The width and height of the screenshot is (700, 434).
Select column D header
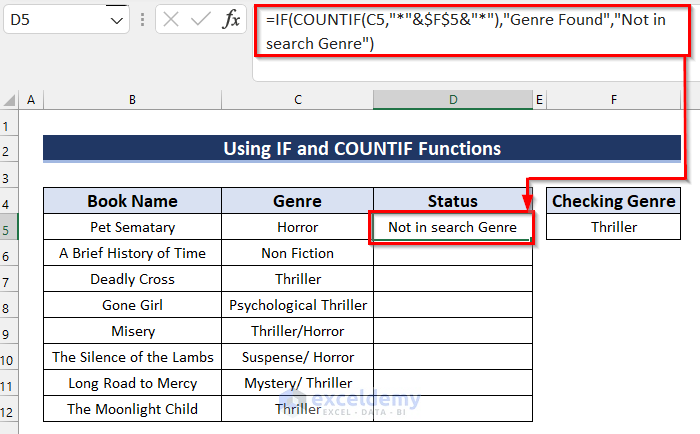[453, 99]
